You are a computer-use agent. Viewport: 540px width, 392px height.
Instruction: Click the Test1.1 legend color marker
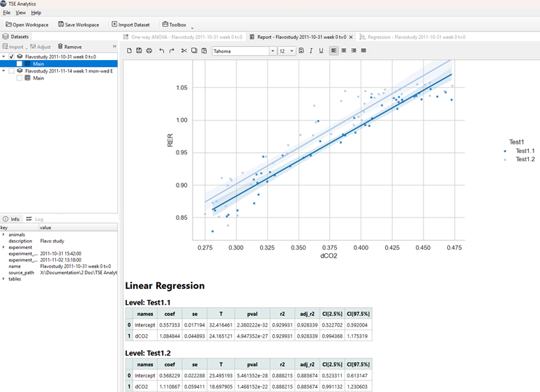[x=506, y=151]
